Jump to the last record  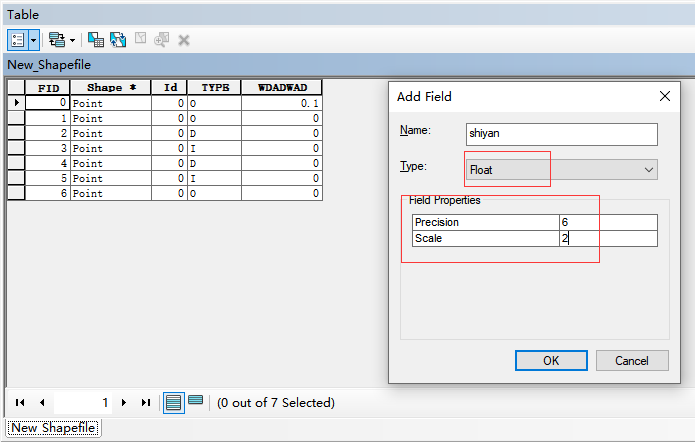click(x=145, y=403)
